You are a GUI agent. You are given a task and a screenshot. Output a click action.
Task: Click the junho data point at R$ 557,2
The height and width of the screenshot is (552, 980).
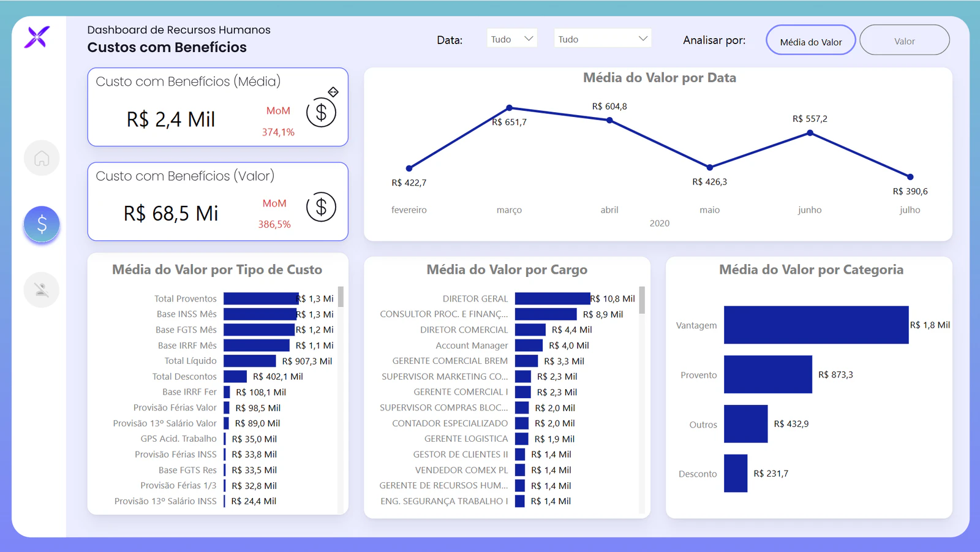(810, 133)
